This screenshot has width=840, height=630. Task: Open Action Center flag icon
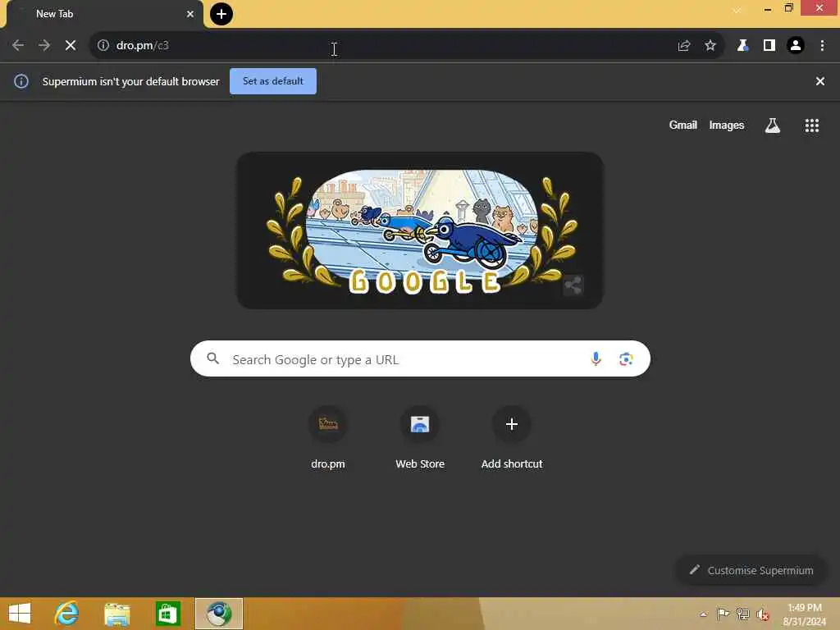coord(723,614)
